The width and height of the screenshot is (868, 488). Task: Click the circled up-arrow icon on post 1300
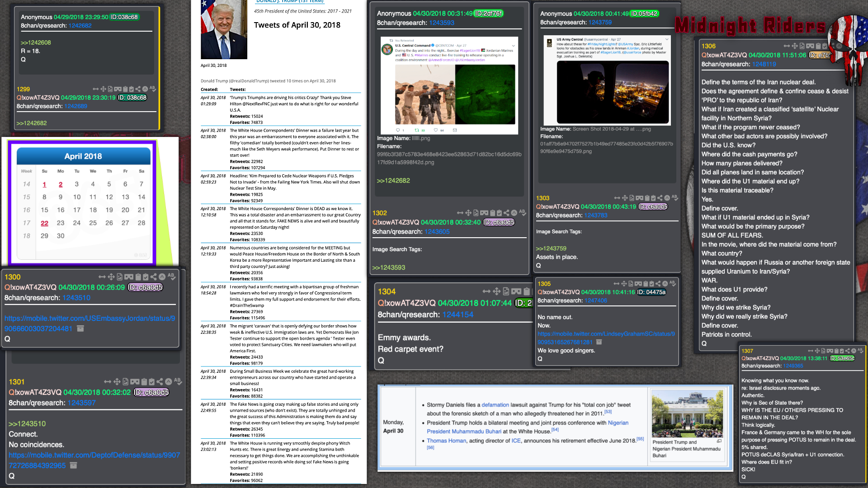coord(162,277)
